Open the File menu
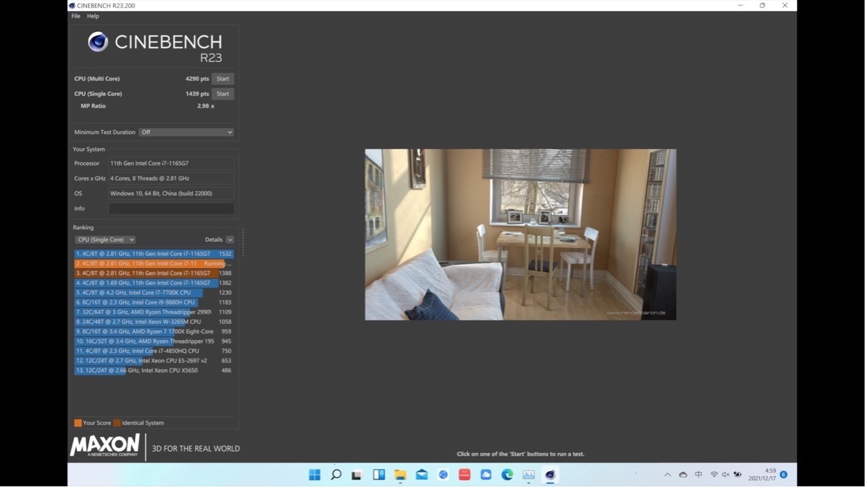 [x=76, y=16]
